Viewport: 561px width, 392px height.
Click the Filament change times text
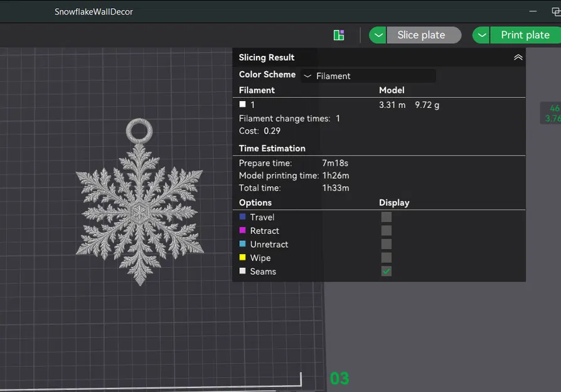pos(289,119)
